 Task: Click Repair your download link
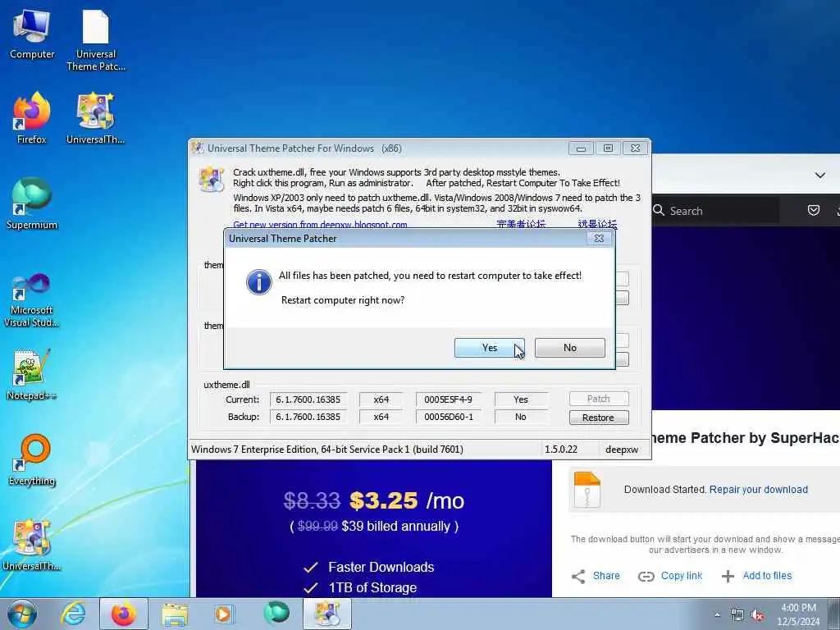click(x=759, y=490)
